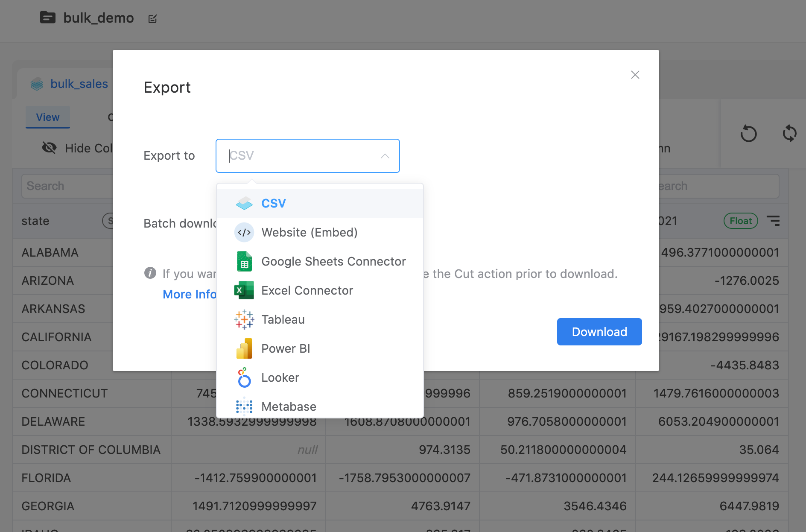Click the value 3546.4346

click(595, 506)
